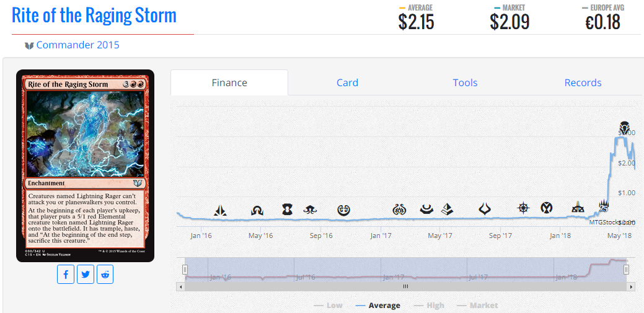Open the Tools tab
This screenshot has width=644, height=313.
coord(465,82)
